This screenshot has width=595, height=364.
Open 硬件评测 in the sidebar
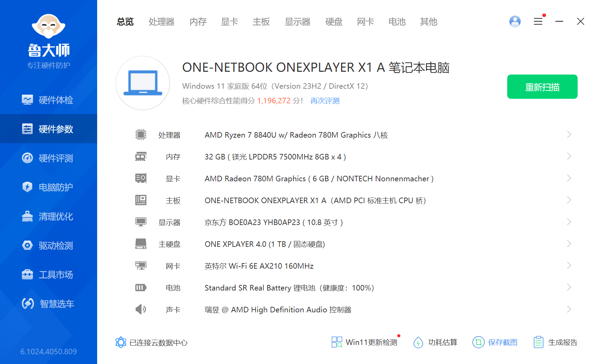tap(49, 158)
